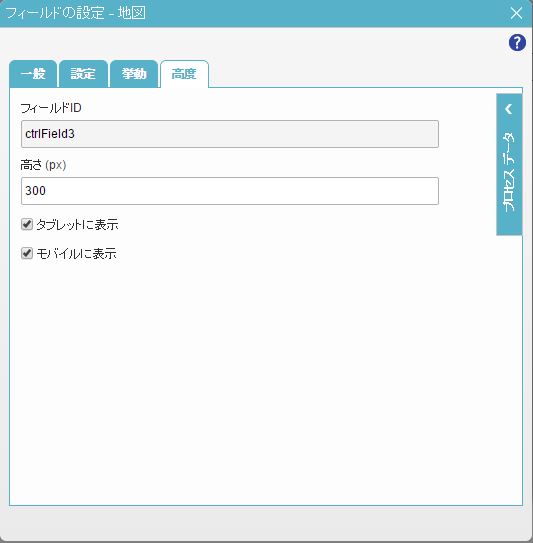Click the フィールドID field showing ctrlField3

230,134
